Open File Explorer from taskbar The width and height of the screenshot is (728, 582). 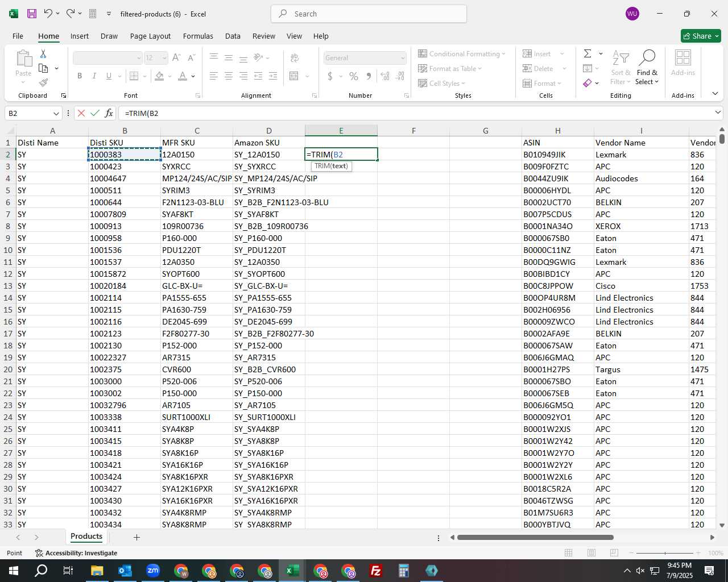[x=97, y=571]
